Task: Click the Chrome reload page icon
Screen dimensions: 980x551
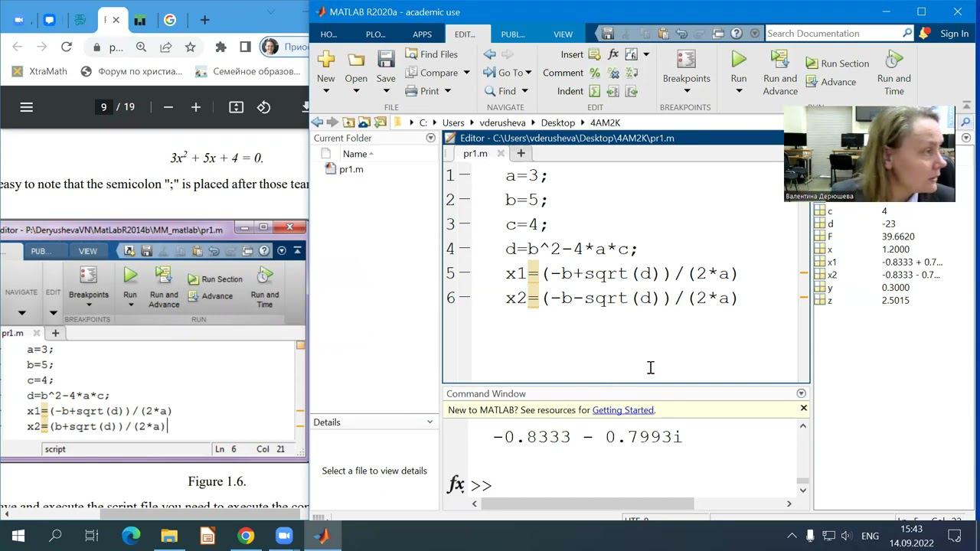Action: tap(67, 47)
